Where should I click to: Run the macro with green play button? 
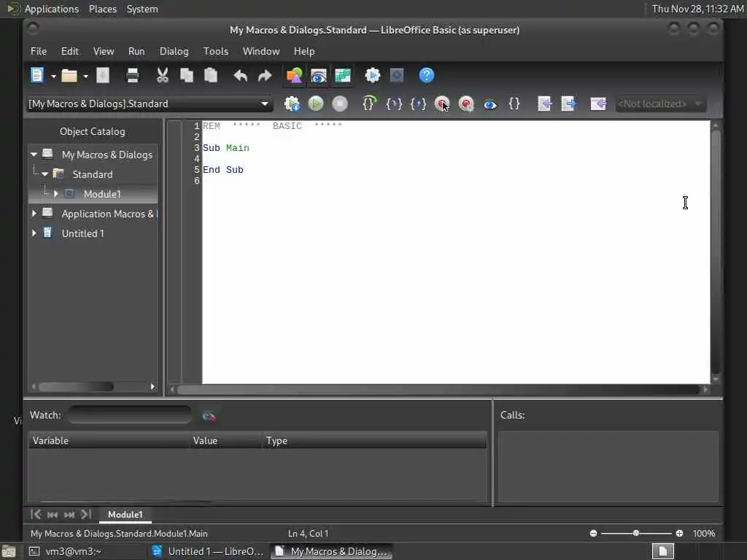(315, 104)
